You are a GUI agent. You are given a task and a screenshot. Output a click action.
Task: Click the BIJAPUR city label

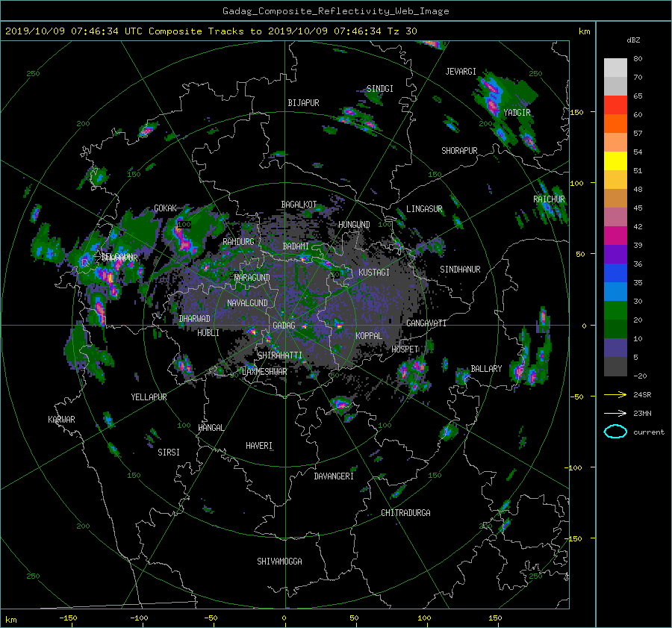(x=303, y=103)
